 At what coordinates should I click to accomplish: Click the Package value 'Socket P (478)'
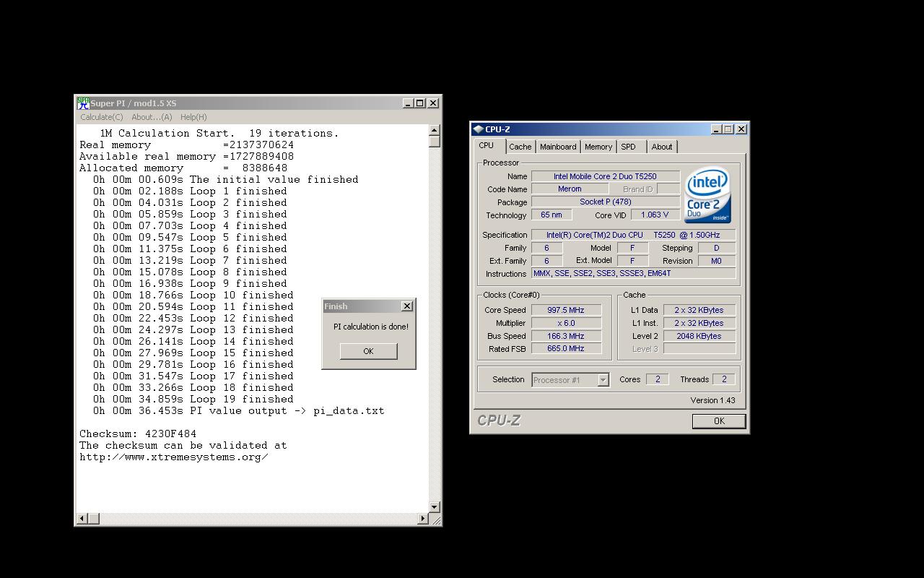coord(605,202)
